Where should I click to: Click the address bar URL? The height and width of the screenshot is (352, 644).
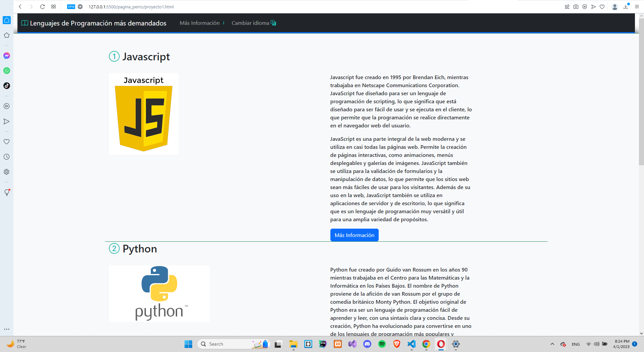[x=131, y=7]
